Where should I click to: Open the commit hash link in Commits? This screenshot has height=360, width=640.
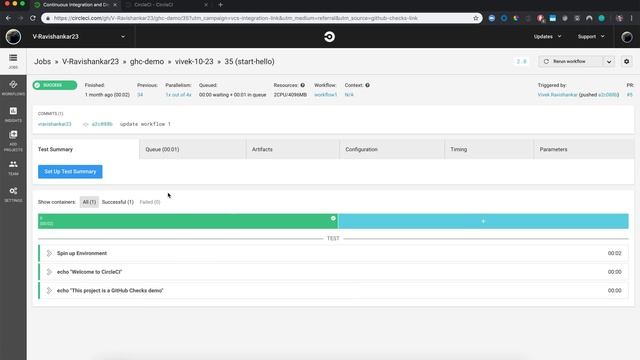pyautogui.click(x=102, y=124)
